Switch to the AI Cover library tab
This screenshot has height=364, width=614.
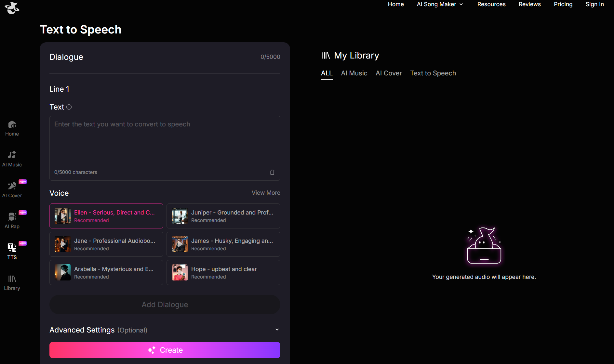[x=389, y=73]
